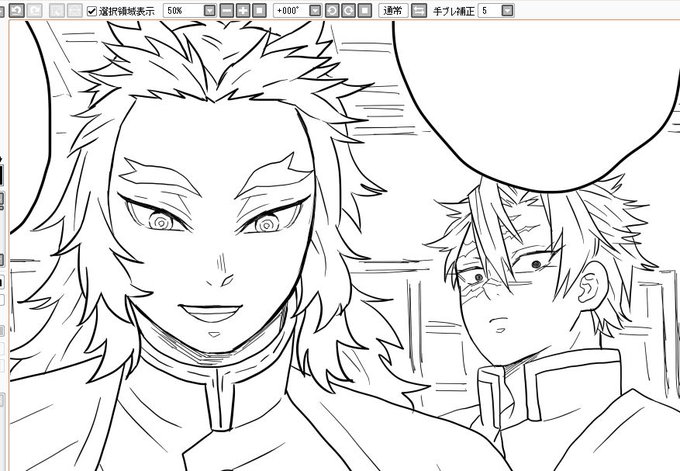Rotate canvas clockwise icon
This screenshot has width=680, height=471.
(349, 10)
